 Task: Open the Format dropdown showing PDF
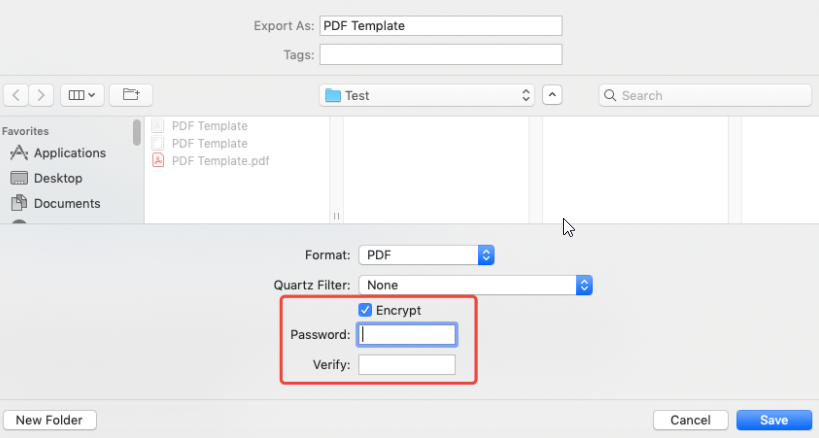tap(426, 255)
